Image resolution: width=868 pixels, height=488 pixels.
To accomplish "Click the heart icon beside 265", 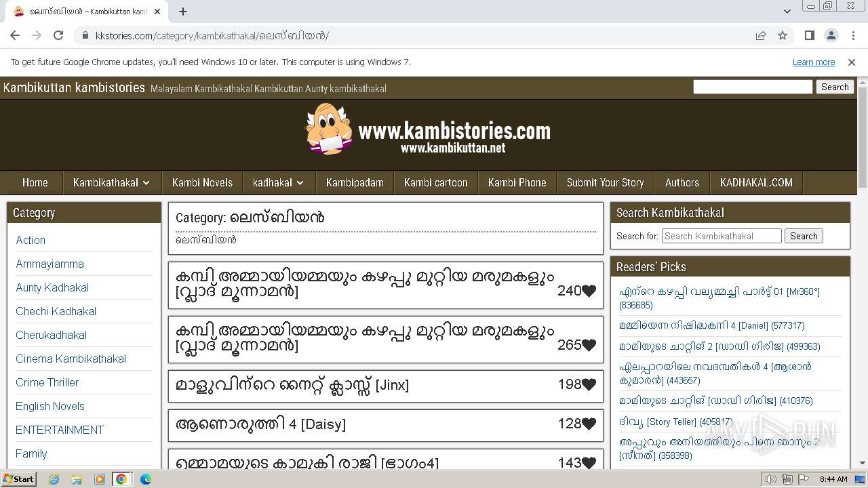I will pos(589,345).
